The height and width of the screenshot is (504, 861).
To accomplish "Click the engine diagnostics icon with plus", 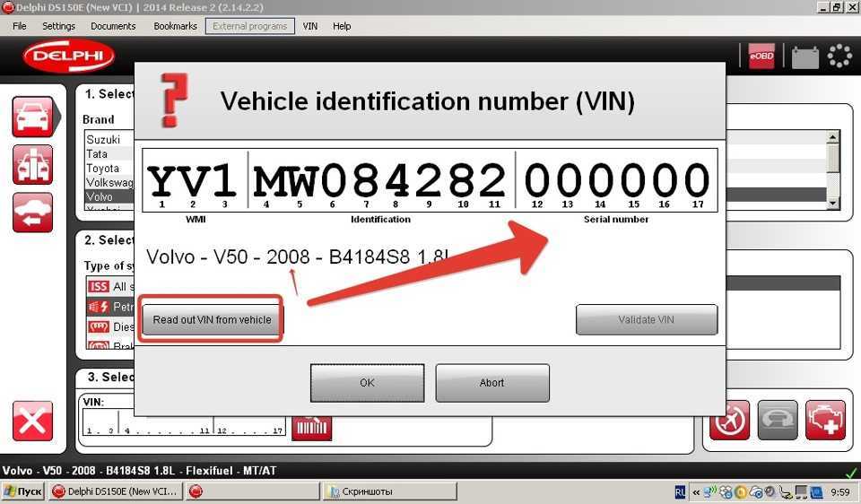I will (825, 420).
